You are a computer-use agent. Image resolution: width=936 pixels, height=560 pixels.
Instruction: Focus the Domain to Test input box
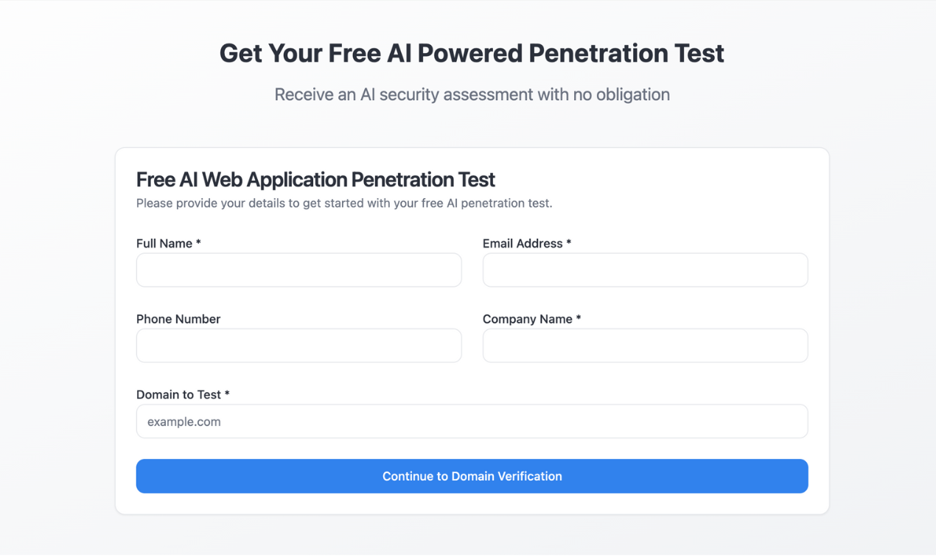click(472, 421)
